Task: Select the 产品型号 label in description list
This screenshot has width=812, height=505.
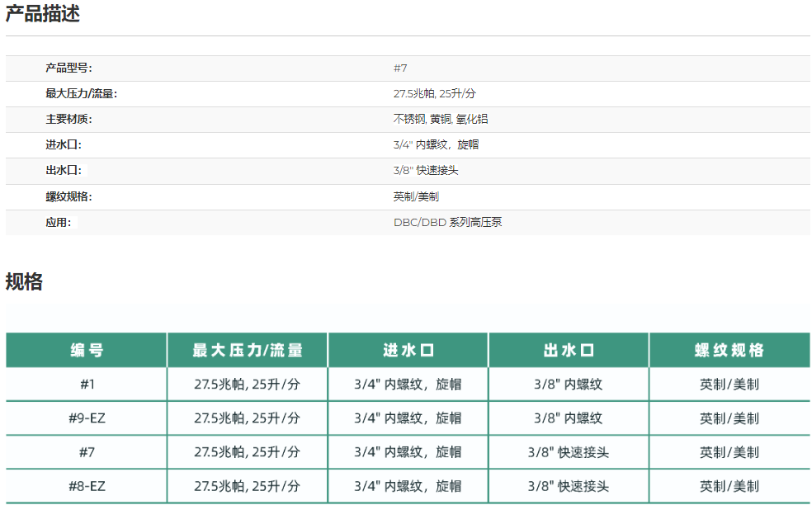Action: point(74,68)
